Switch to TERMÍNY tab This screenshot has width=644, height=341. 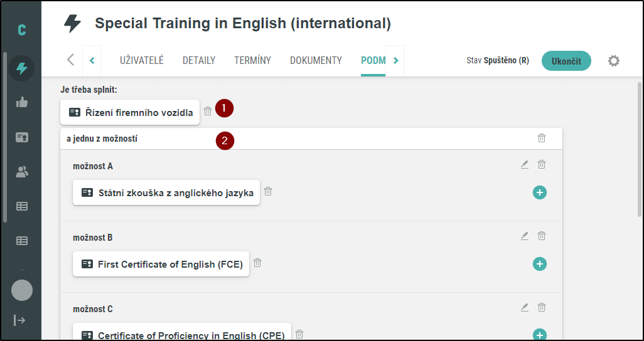pyautogui.click(x=252, y=61)
